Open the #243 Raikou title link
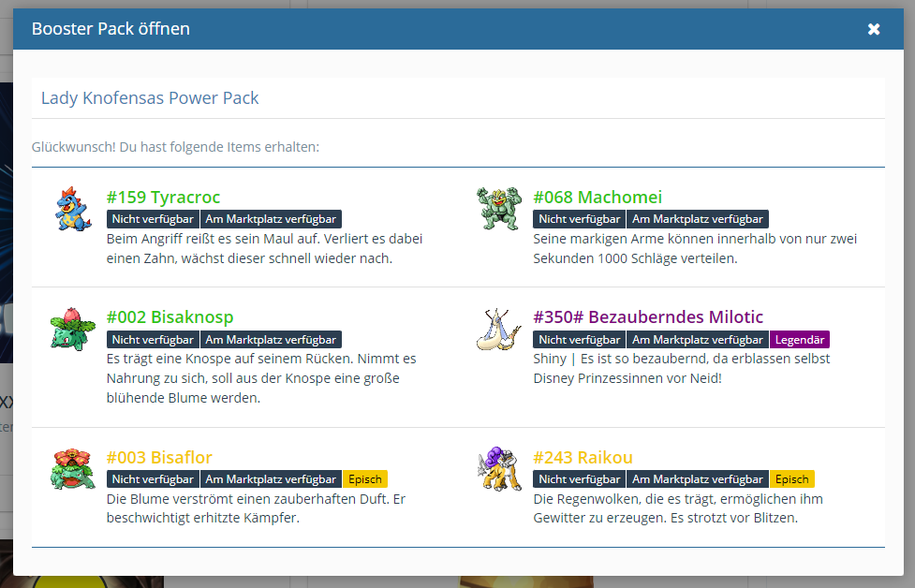 pyautogui.click(x=583, y=458)
